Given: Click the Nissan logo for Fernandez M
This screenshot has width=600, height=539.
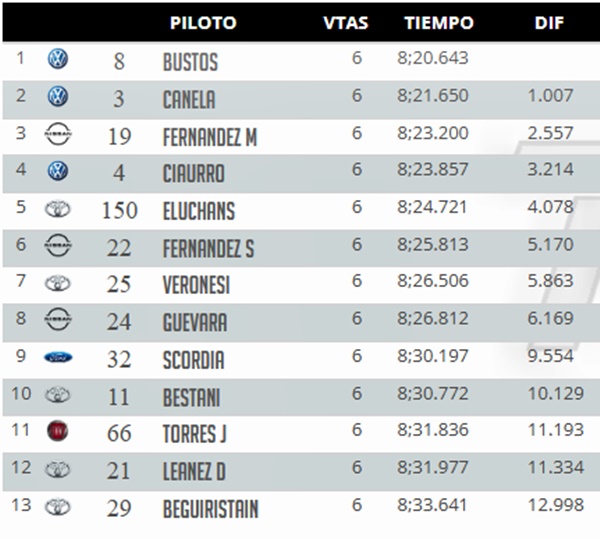Looking at the screenshot, I should coord(58,134).
